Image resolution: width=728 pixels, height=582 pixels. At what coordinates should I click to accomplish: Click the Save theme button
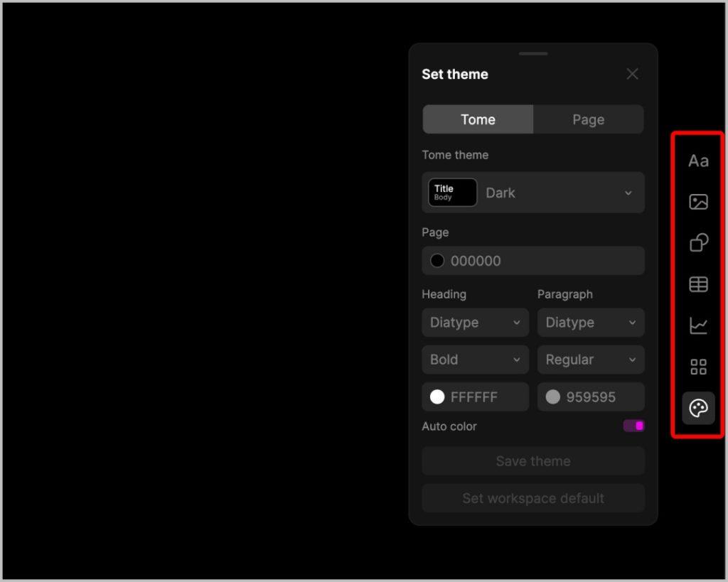coord(533,461)
